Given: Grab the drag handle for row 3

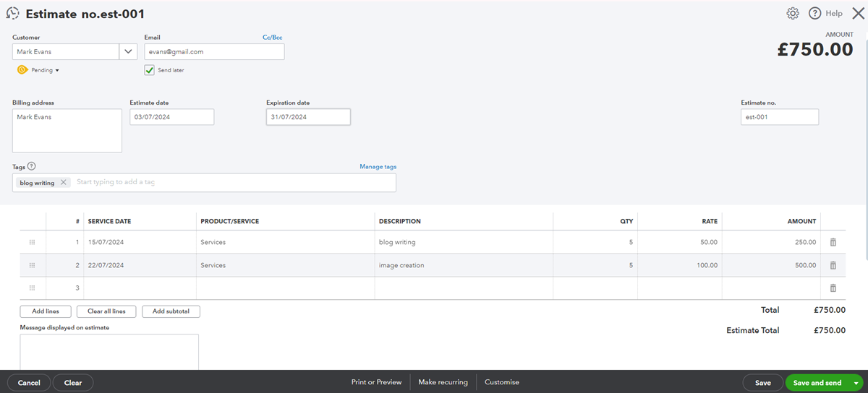Looking at the screenshot, I should click(x=32, y=288).
